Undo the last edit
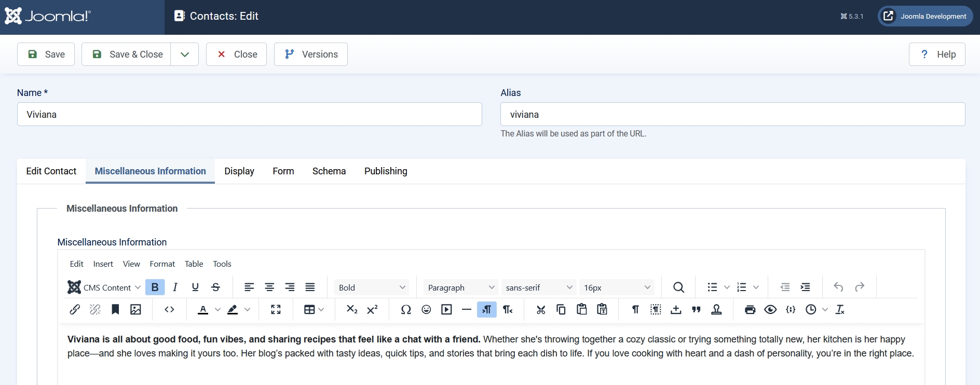This screenshot has width=980, height=385. (x=838, y=287)
